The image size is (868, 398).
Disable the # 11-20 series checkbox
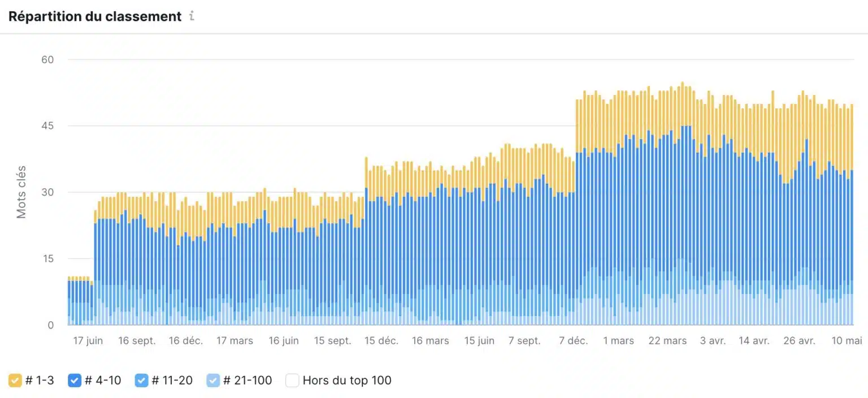tap(142, 380)
